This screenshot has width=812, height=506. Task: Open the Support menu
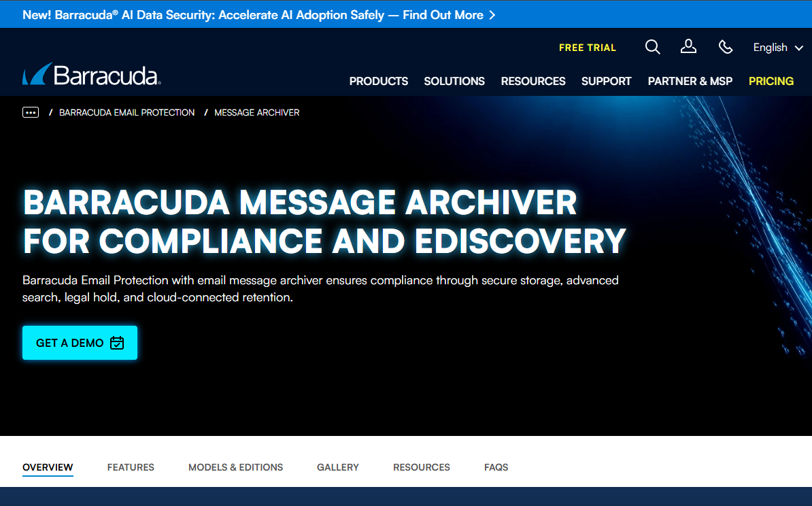[607, 82]
